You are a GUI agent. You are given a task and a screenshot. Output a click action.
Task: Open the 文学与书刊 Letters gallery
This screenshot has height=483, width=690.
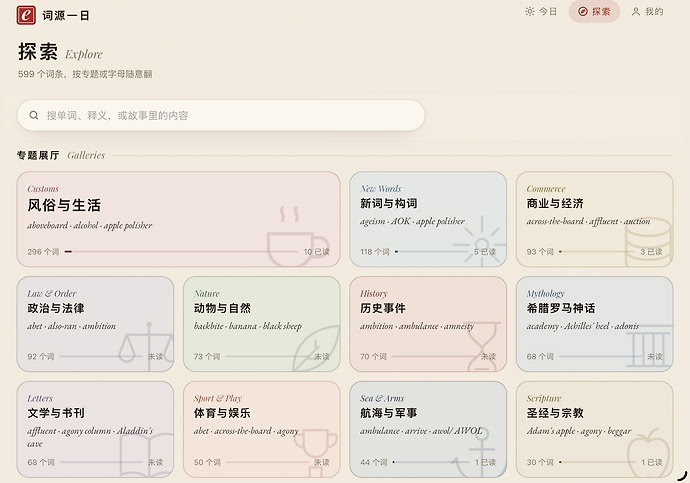point(95,429)
